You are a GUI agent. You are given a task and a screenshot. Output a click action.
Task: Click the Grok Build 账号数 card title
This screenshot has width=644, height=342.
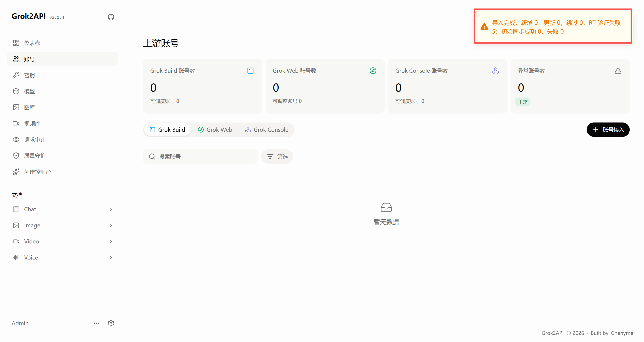tap(172, 71)
